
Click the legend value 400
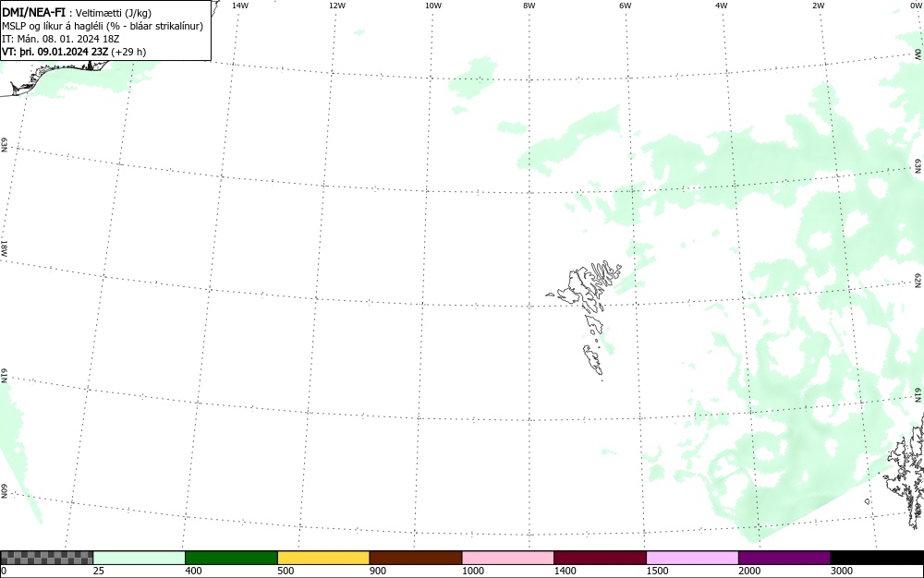[x=193, y=571]
